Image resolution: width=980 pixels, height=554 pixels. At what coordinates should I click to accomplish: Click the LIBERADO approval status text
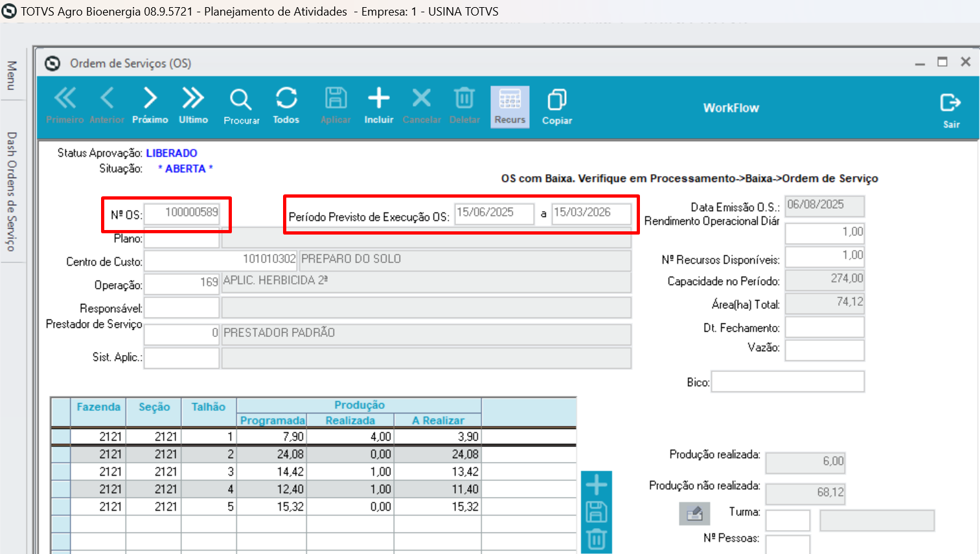(172, 153)
